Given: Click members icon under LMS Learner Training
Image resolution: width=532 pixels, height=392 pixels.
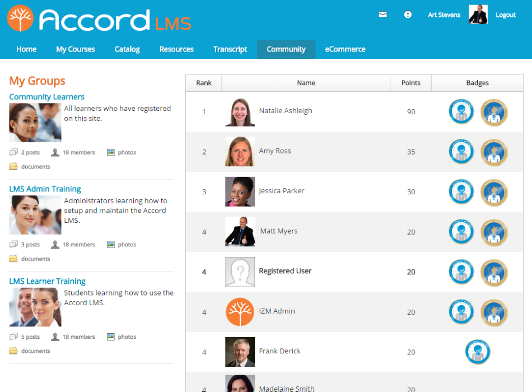Looking at the screenshot, I should [x=55, y=337].
